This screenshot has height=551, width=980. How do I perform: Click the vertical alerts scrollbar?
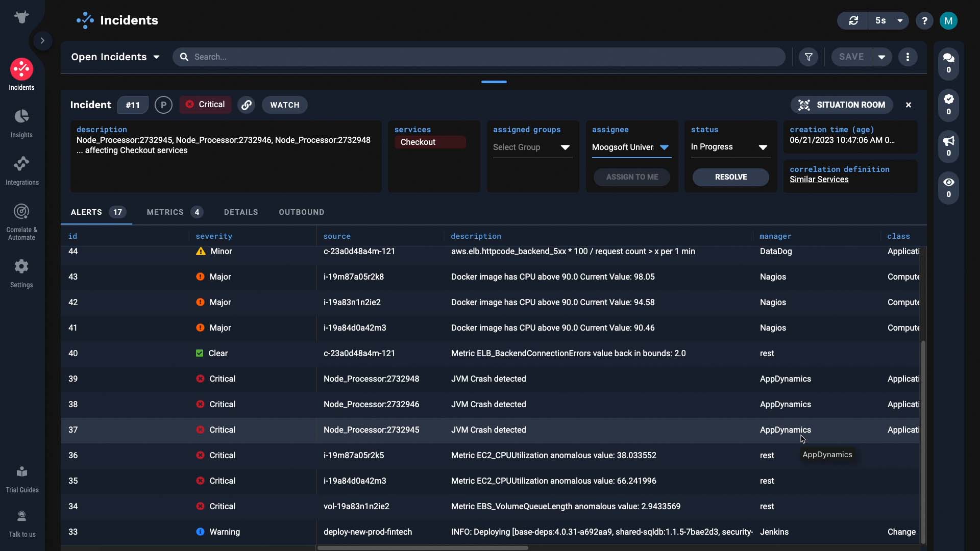pos(923,443)
